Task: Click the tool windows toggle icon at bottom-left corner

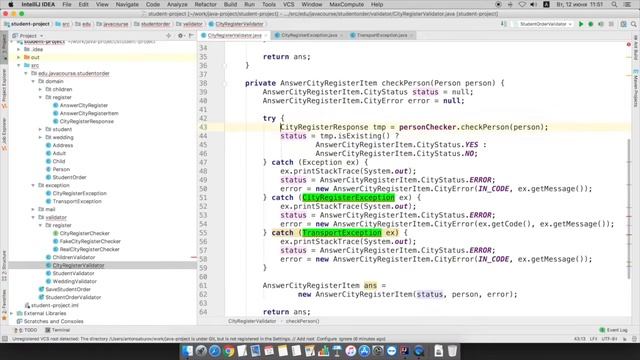Action: click(x=4, y=339)
